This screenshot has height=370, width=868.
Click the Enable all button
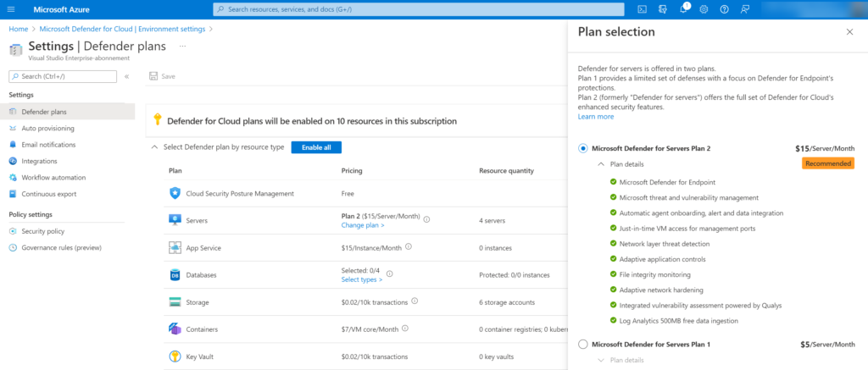tap(316, 147)
